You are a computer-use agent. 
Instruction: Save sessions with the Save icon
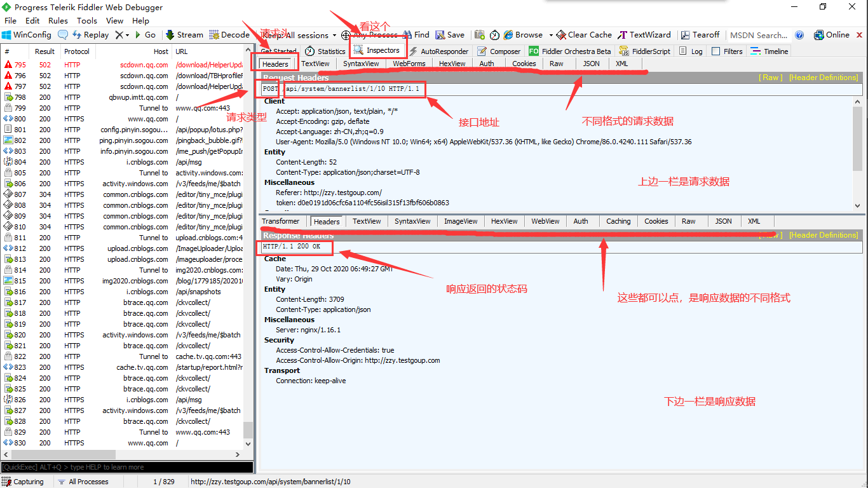450,35
